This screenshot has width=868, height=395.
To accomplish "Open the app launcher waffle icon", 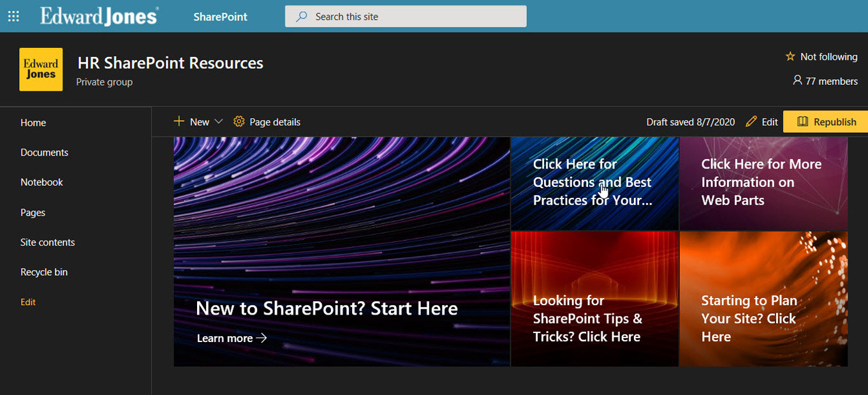I will point(13,17).
